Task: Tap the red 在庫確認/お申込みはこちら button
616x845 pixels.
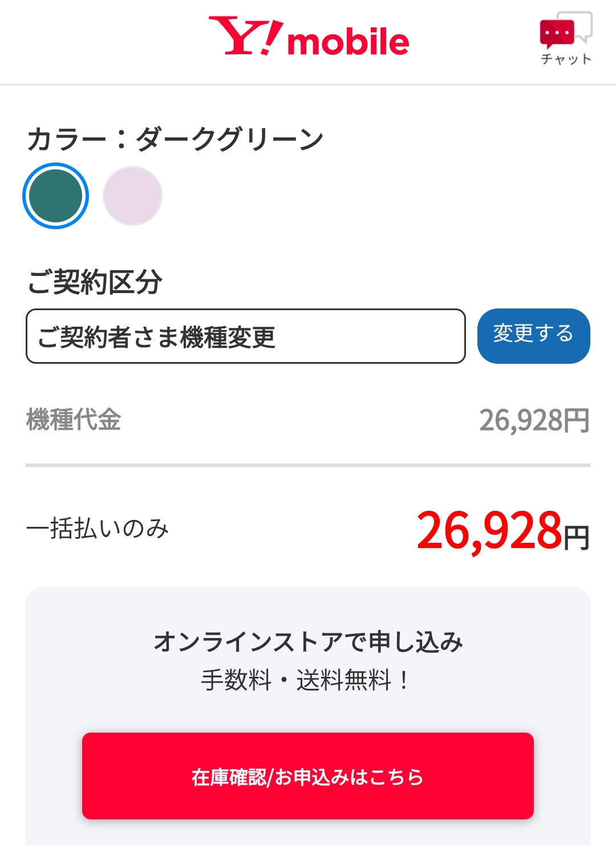Action: (308, 776)
